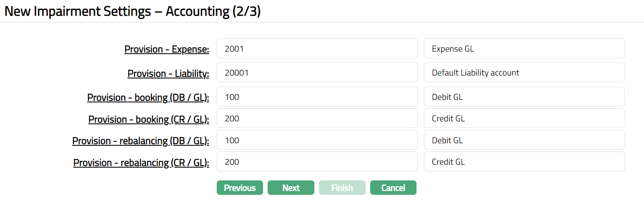Click Credit GL description in the booking row

point(524,118)
